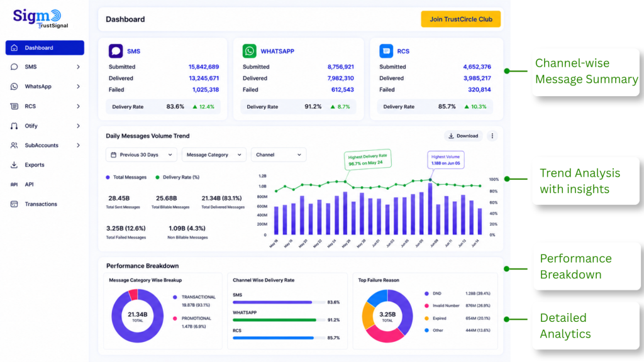Click the green WhatsApp card icon
Image resolution: width=644 pixels, height=362 pixels.
(x=249, y=51)
